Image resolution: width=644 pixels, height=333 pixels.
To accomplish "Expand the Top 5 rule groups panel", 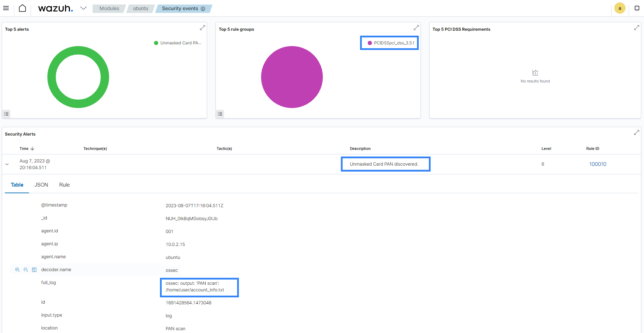I will pyautogui.click(x=416, y=28).
